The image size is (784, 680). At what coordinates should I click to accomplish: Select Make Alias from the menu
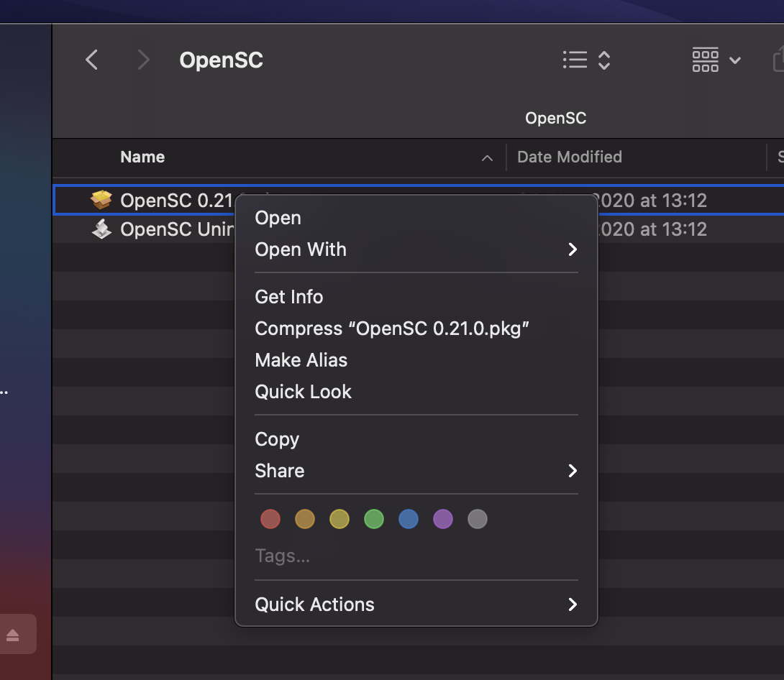[x=301, y=360]
